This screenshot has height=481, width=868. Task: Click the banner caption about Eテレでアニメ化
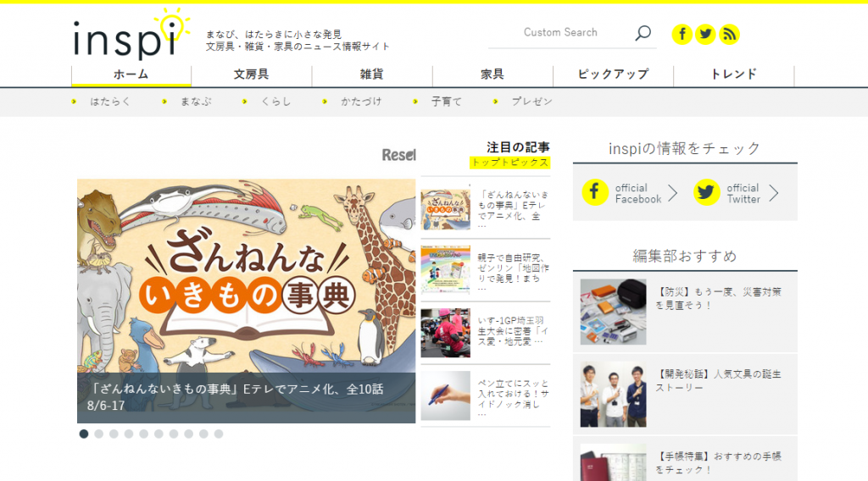(x=236, y=397)
